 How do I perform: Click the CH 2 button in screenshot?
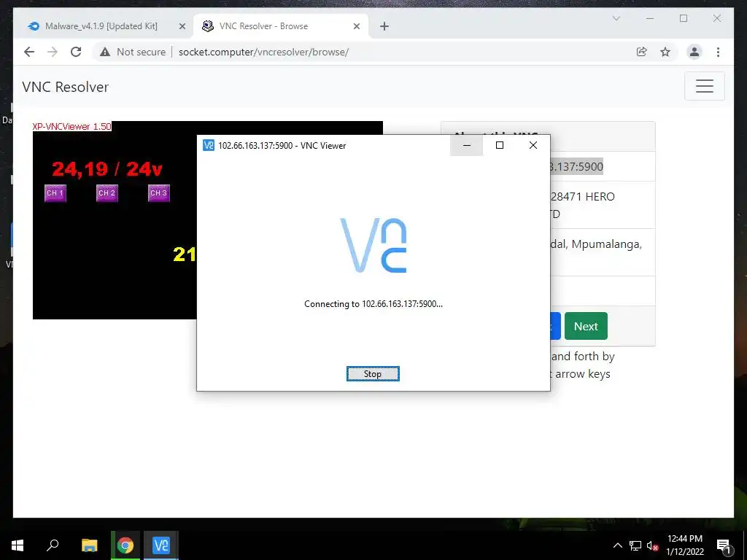click(107, 192)
